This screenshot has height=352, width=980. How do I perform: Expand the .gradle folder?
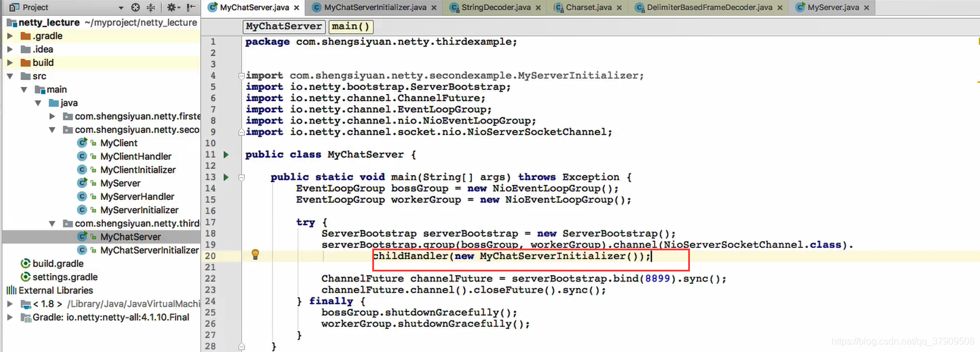click(x=10, y=36)
